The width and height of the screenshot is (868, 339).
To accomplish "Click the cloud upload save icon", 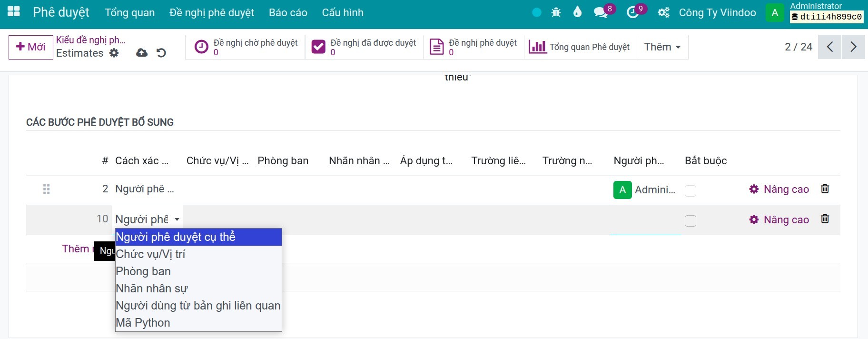I will [142, 53].
